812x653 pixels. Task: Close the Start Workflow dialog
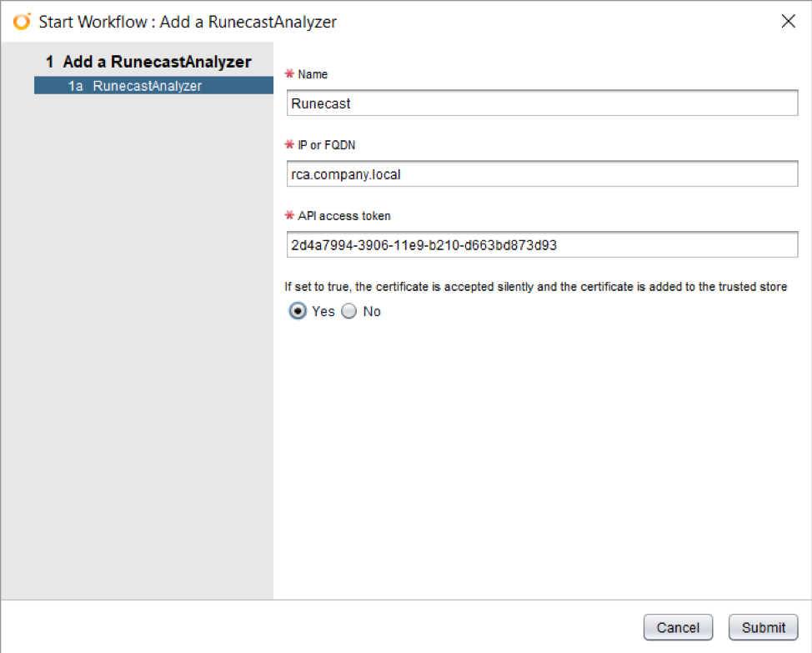coord(788,21)
